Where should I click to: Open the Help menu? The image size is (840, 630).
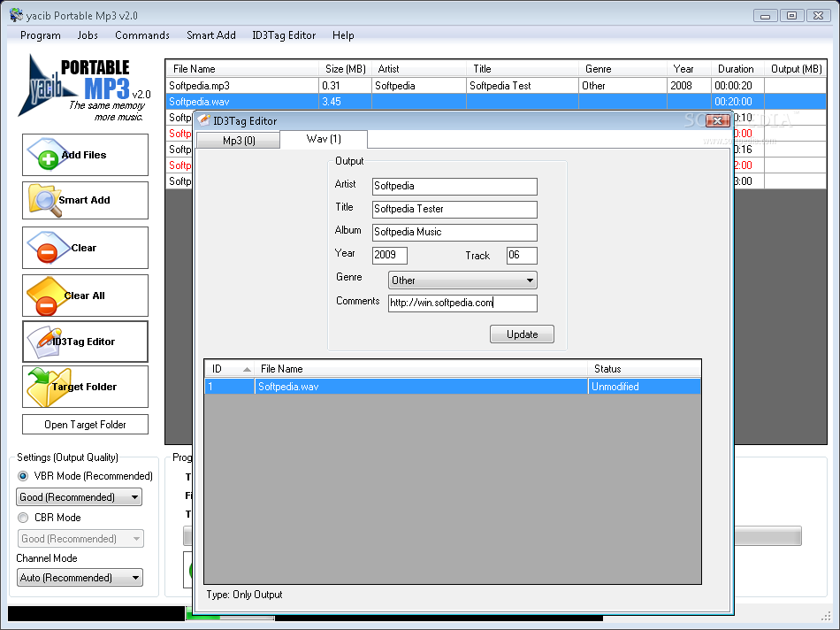pyautogui.click(x=343, y=35)
